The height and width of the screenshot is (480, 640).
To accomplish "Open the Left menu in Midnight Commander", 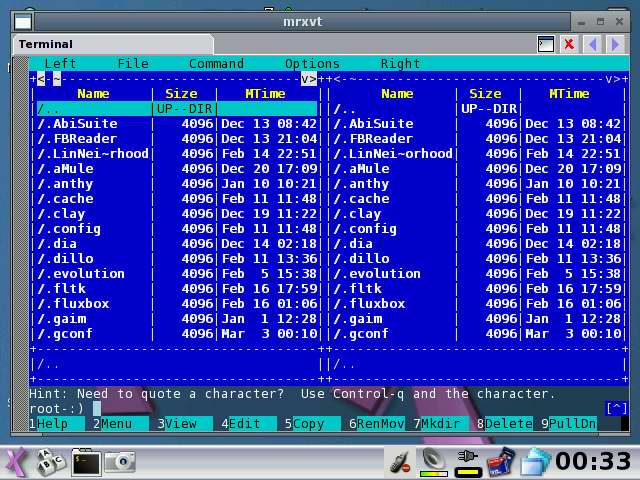I will (x=60, y=63).
